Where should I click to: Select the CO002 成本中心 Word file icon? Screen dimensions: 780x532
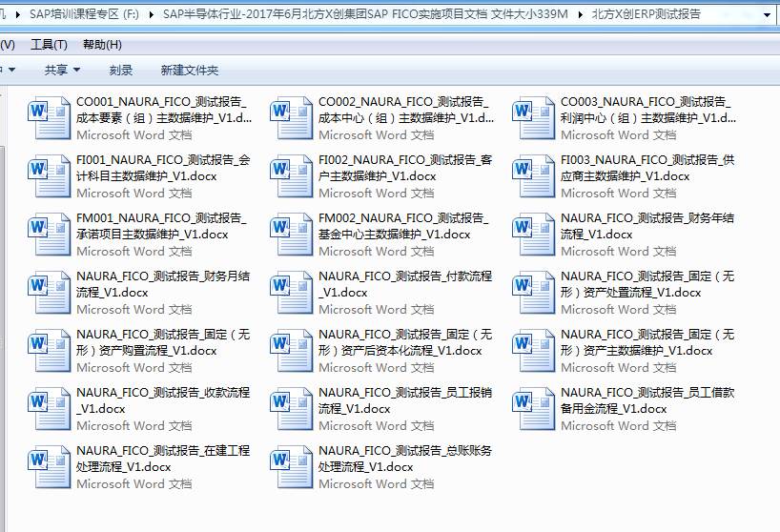coord(291,118)
